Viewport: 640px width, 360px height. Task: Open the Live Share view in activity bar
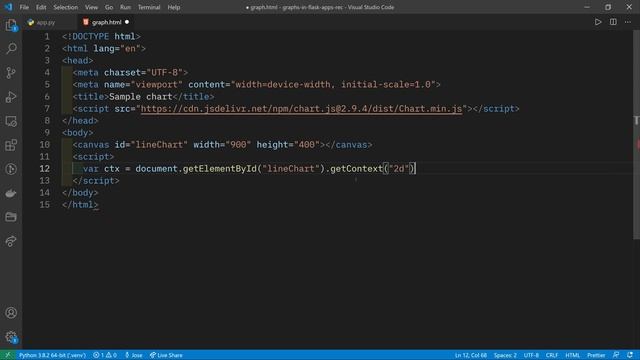tap(11, 241)
